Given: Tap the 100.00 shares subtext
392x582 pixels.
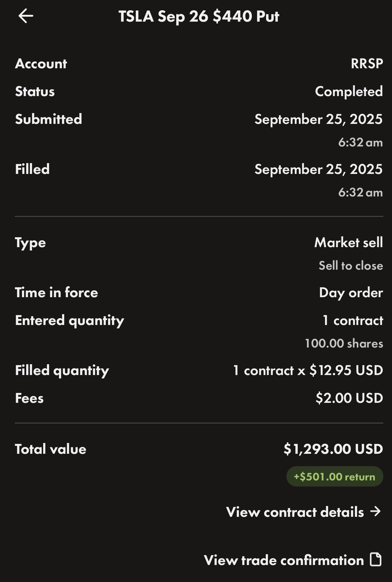Looking at the screenshot, I should tap(344, 344).
